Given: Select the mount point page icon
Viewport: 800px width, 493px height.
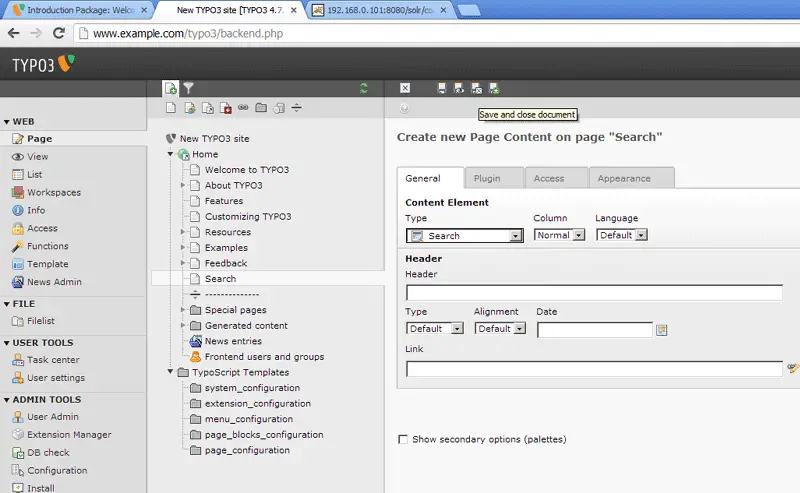Looking at the screenshot, I should (226, 108).
